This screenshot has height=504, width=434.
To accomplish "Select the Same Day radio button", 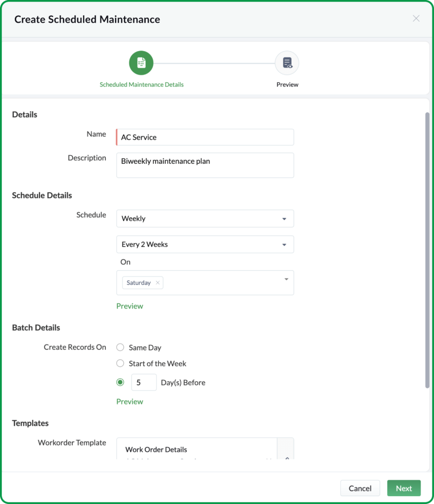I will click(120, 347).
